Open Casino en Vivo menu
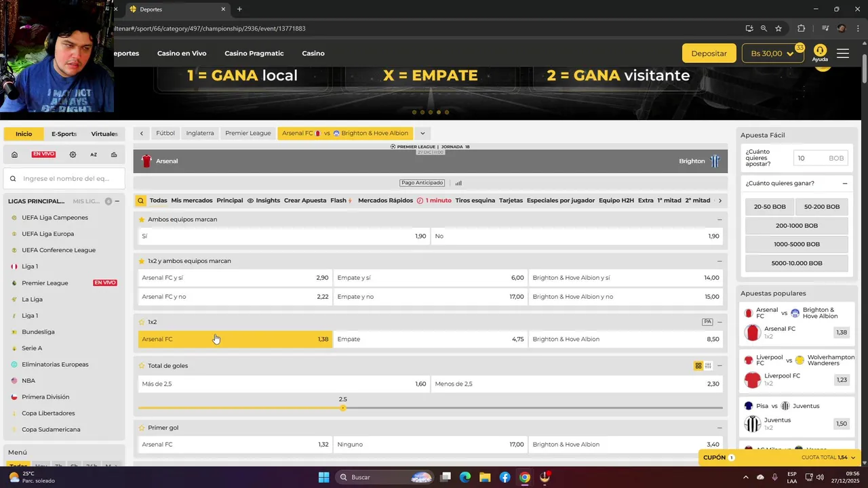 [x=182, y=54]
